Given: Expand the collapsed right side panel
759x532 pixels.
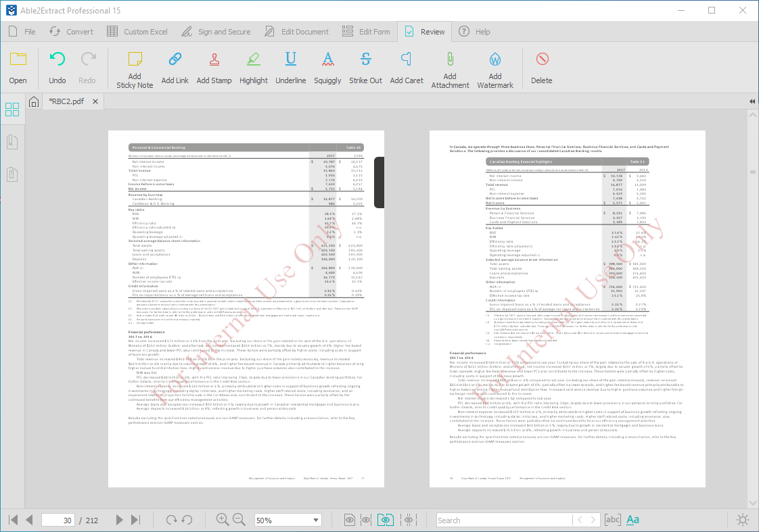Looking at the screenshot, I should point(752,101).
